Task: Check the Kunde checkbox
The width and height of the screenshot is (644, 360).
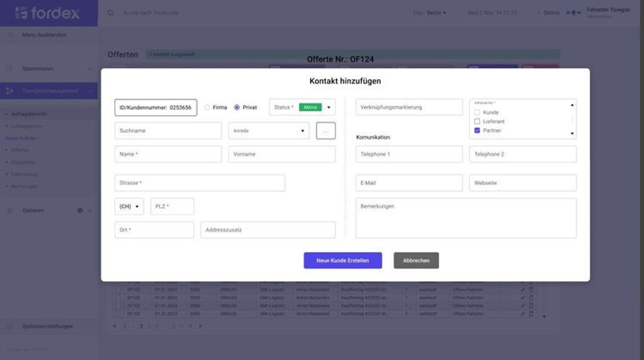Action: 477,112
